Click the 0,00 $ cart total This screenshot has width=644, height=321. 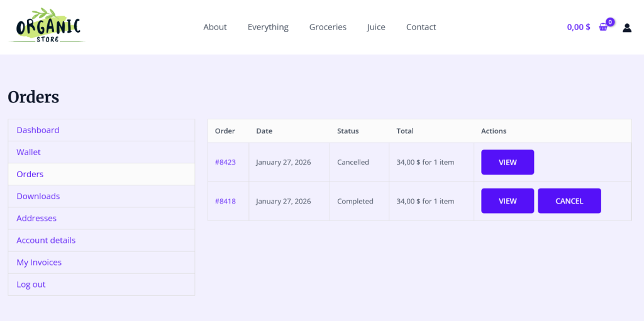(x=579, y=27)
